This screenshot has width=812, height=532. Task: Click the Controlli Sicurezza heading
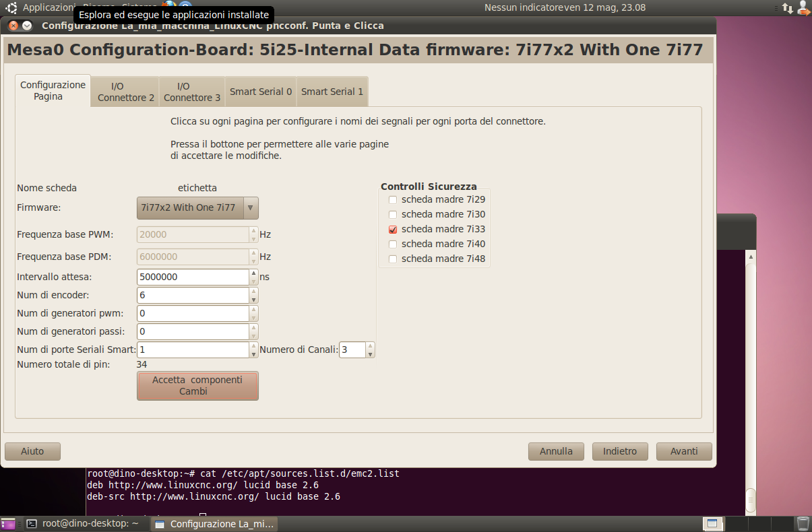(x=429, y=187)
